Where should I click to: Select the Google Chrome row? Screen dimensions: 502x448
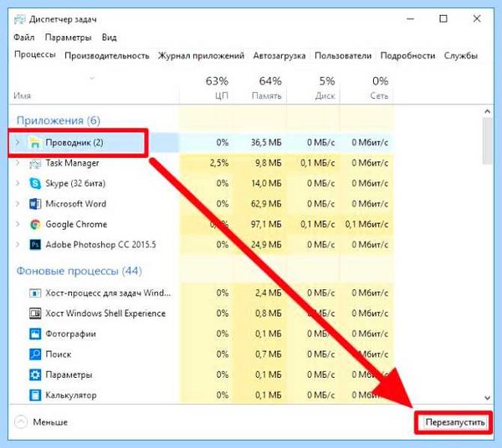pos(202,224)
